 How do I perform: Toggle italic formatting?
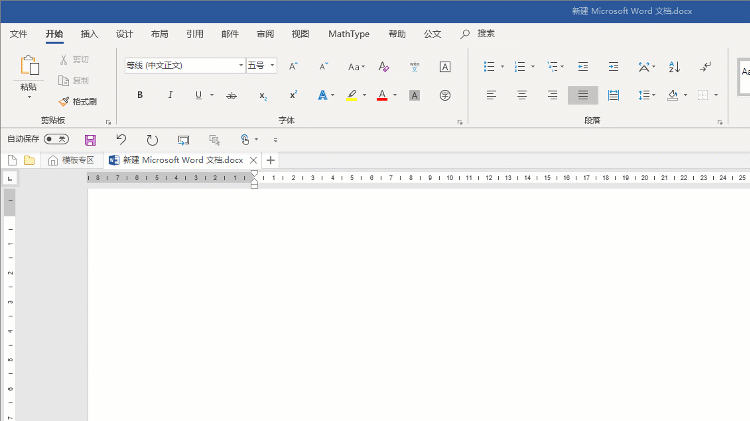pos(170,95)
